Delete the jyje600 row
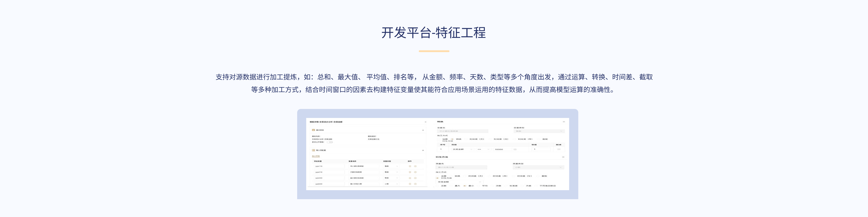 [410, 184]
